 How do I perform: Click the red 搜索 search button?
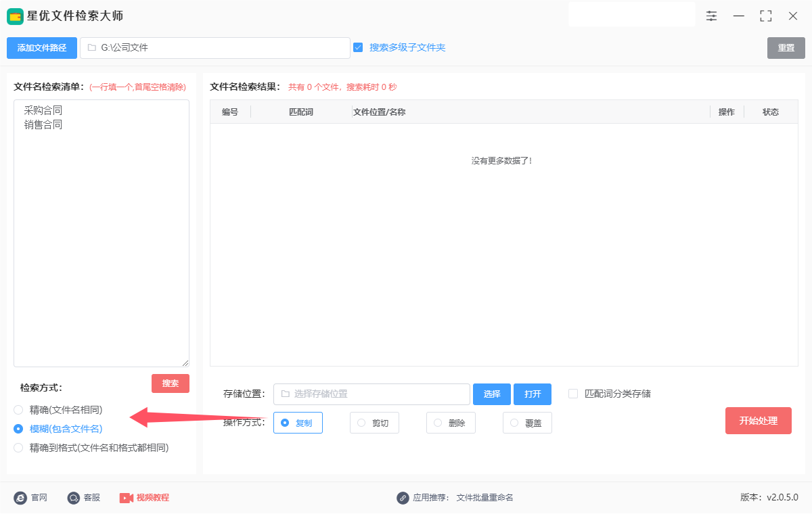point(171,383)
